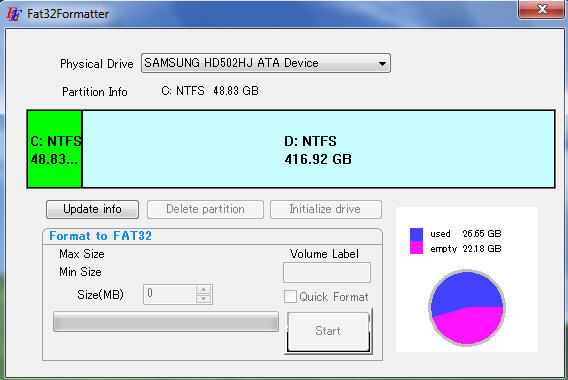
Task: Click the Size(MB) number field
Action: pyautogui.click(x=170, y=294)
